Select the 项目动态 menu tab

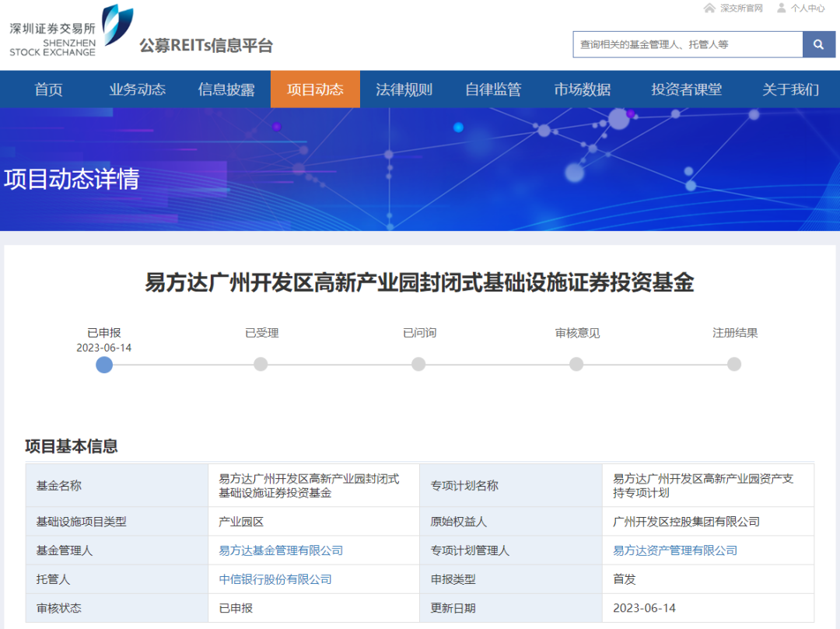pos(315,89)
